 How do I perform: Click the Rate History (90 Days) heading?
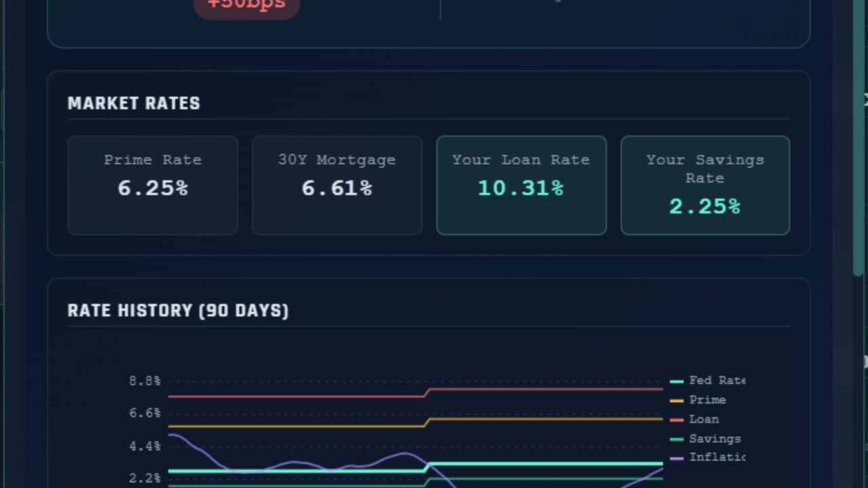tap(178, 311)
